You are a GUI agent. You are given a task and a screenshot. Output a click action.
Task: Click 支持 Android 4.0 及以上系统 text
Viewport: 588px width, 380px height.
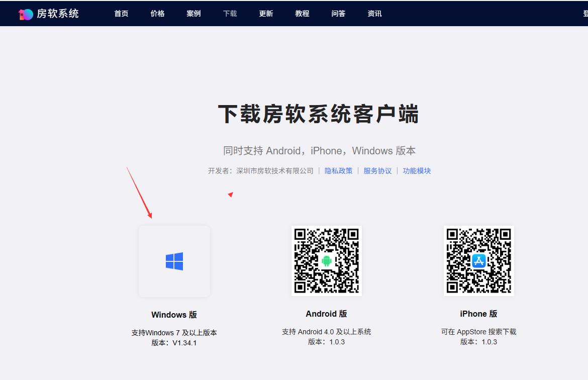(326, 332)
